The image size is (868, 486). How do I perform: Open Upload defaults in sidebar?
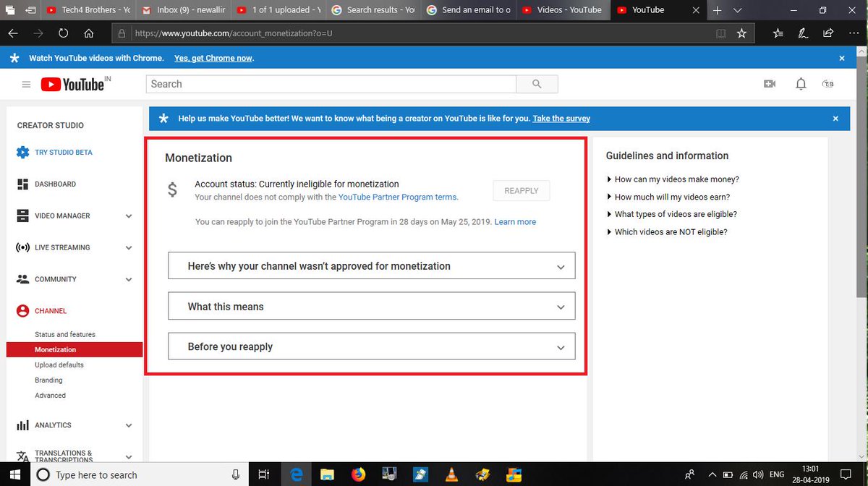[59, 365]
